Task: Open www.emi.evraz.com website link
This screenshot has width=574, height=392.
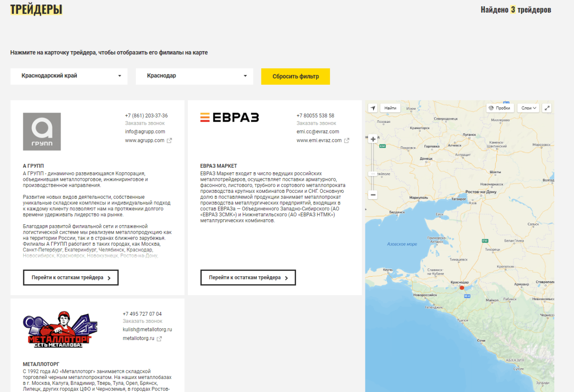Action: [319, 140]
